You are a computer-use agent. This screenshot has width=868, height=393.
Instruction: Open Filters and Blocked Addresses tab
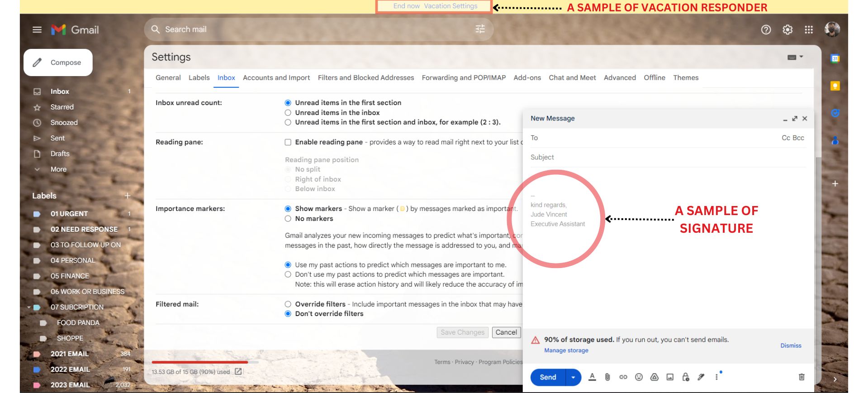click(366, 78)
